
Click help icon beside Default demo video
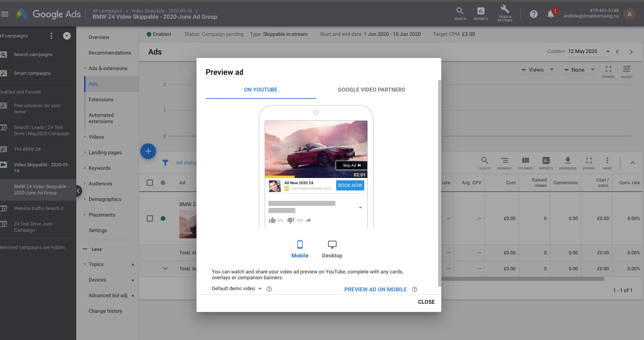tap(269, 289)
